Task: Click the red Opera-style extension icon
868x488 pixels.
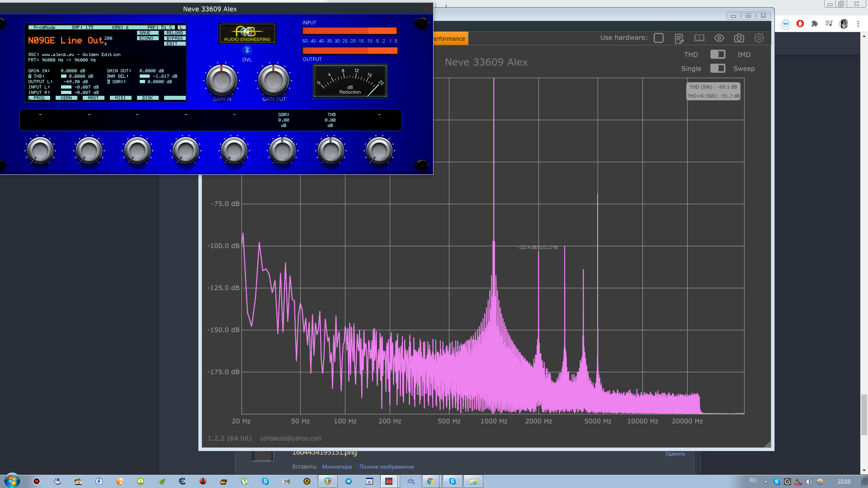Action: click(800, 23)
